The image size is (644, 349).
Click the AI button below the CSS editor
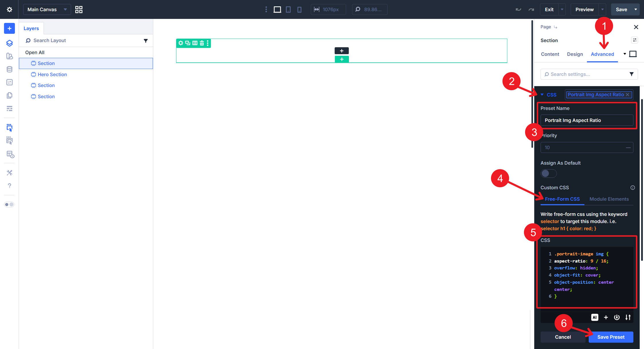(x=594, y=317)
